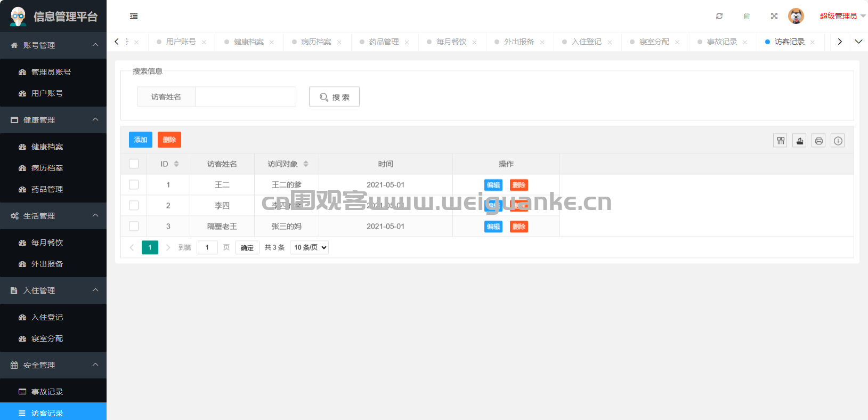Click the 搜索 search button
Screen dimensions: 868x420
point(334,97)
